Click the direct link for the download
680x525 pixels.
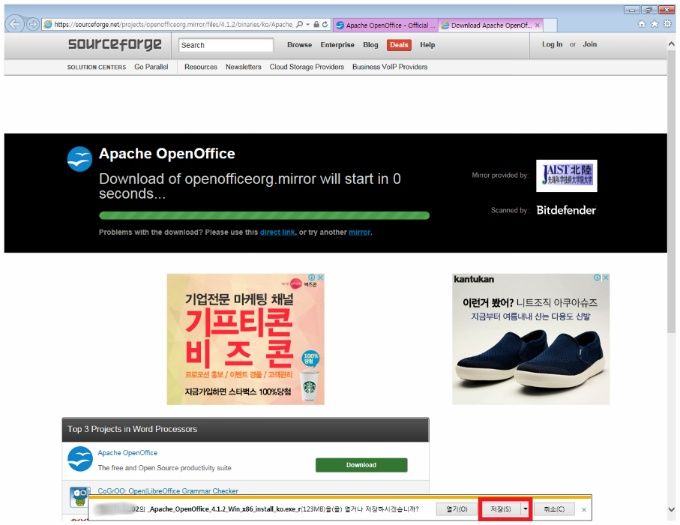pyautogui.click(x=277, y=232)
